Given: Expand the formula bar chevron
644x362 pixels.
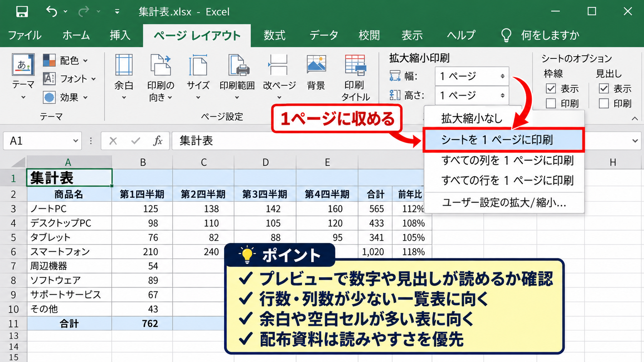Looking at the screenshot, I should [x=635, y=141].
